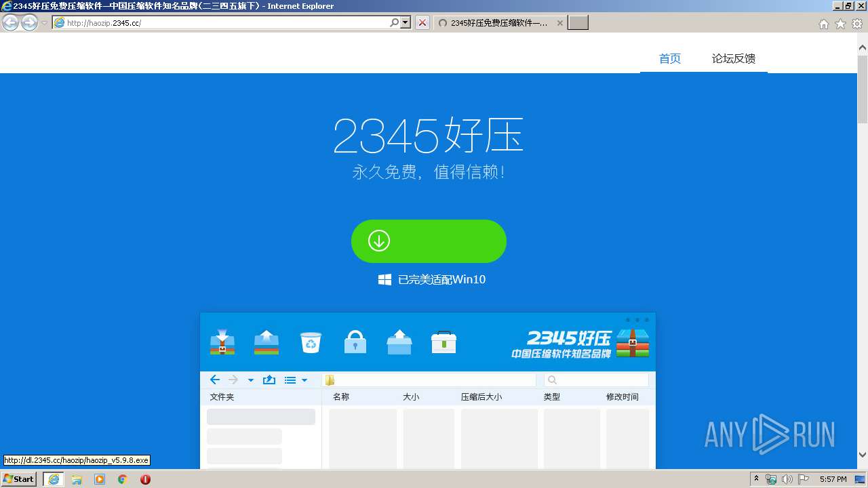The width and height of the screenshot is (868, 488).
Task: Show hidden system tray icons
Action: [757, 479]
